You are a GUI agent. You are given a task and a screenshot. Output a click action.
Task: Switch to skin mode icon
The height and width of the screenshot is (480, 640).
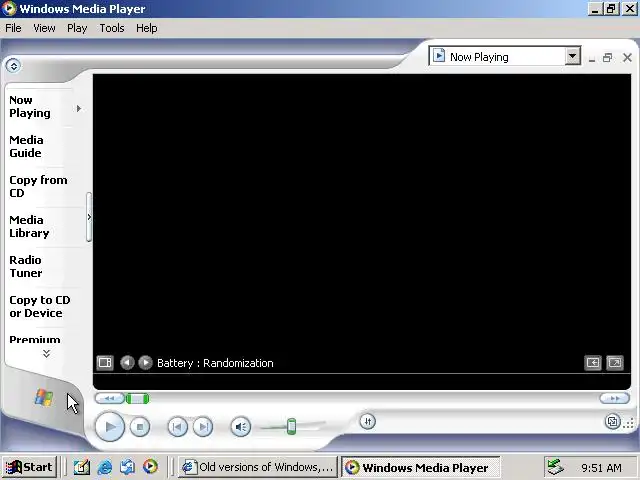pos(612,422)
